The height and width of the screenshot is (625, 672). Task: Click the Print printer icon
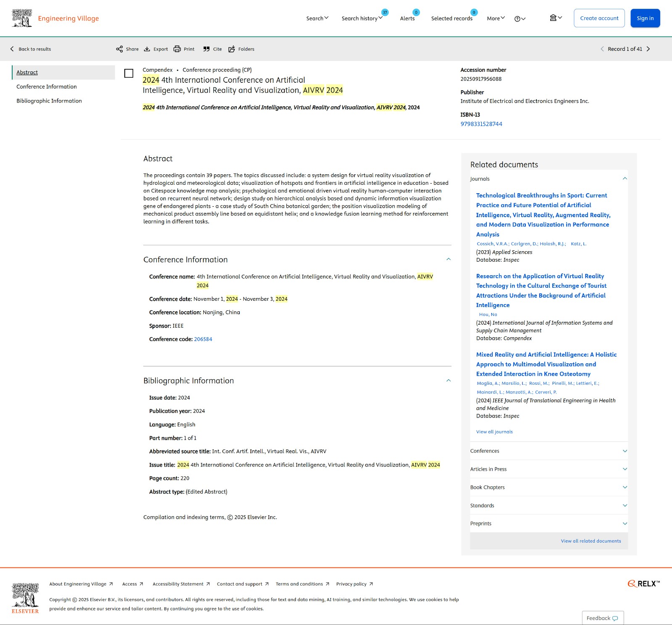(x=177, y=49)
